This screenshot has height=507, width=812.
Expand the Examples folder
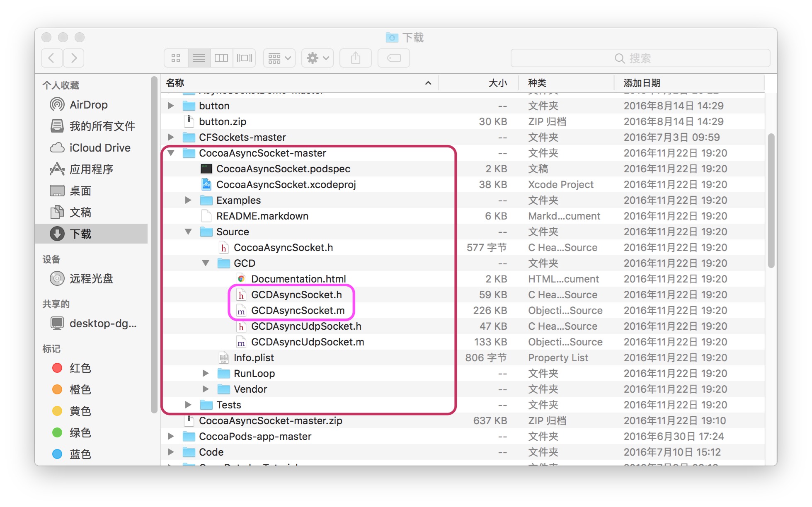[x=188, y=200]
